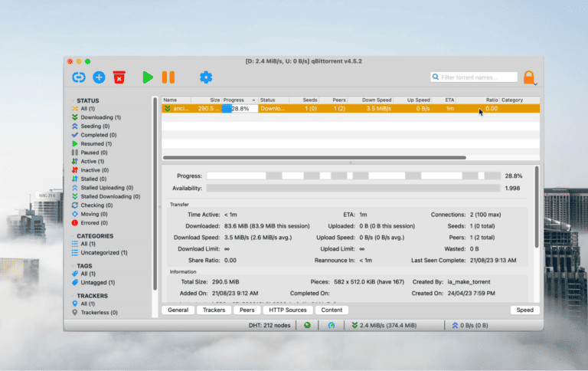Click the Add Torrent Link icon
Viewport: 588px width, 371px height.
point(78,77)
